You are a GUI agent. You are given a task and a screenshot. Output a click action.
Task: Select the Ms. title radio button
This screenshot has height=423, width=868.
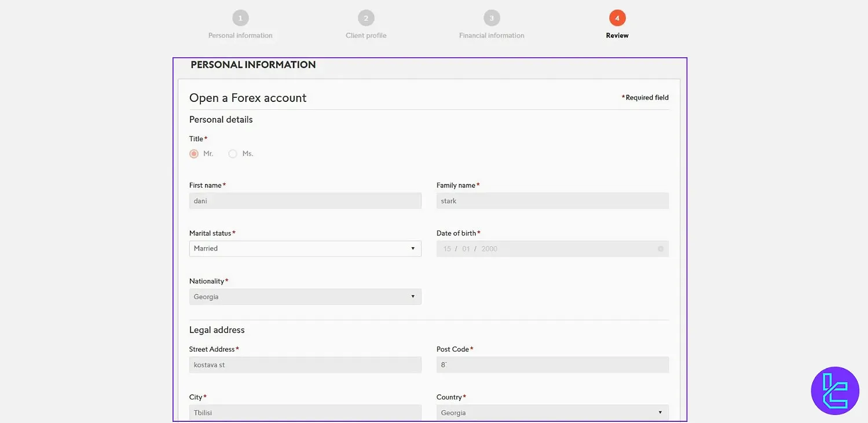coord(232,153)
